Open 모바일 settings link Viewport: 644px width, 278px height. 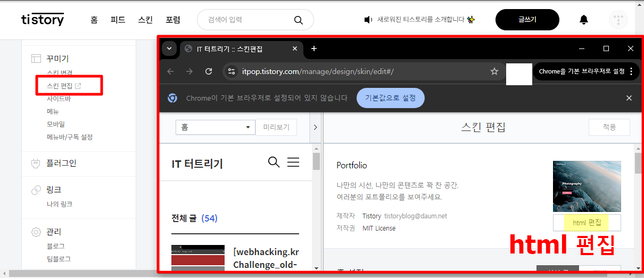(x=56, y=124)
